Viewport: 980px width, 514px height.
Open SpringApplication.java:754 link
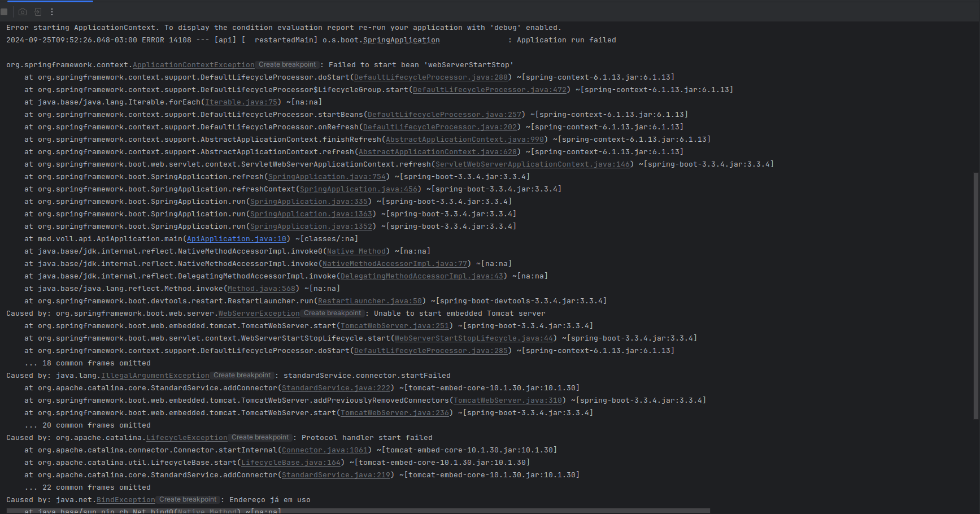click(x=327, y=177)
